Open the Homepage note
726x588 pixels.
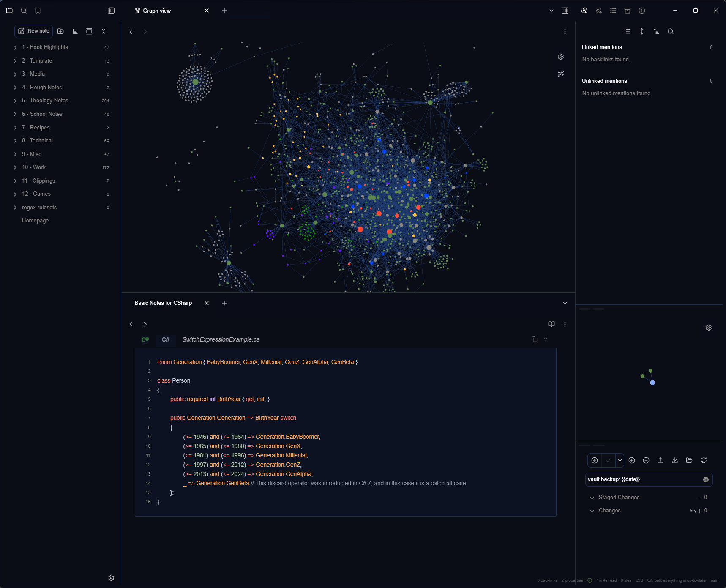point(35,221)
